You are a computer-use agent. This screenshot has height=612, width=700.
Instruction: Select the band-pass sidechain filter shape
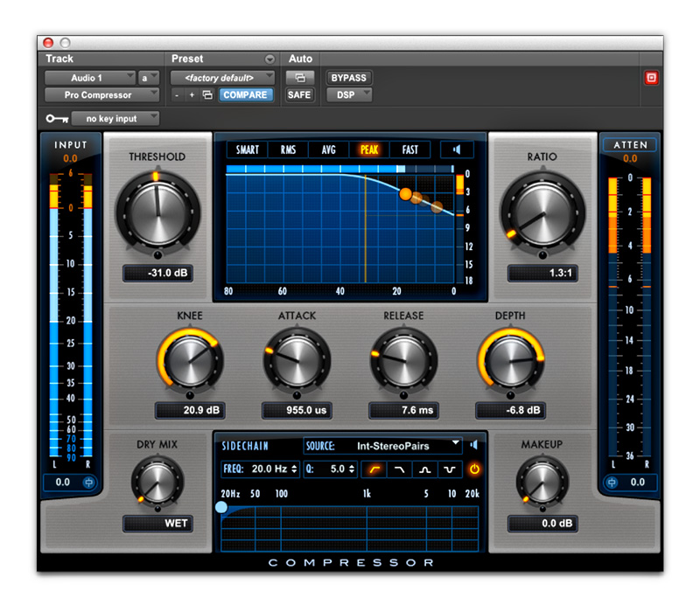tap(424, 469)
